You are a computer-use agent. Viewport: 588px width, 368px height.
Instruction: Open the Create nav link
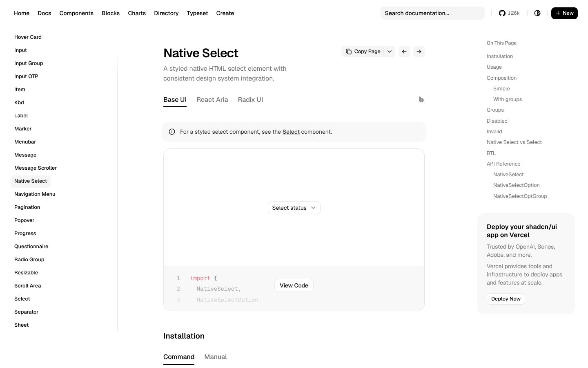tap(225, 13)
